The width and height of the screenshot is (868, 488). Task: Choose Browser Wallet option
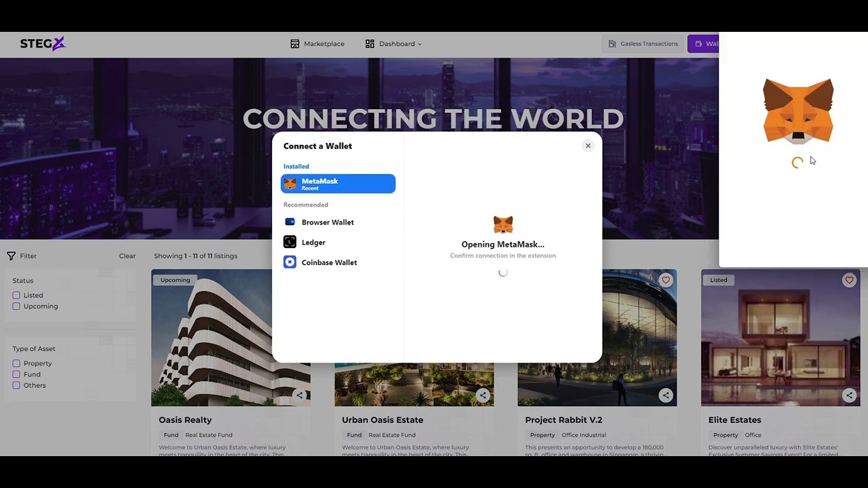click(x=338, y=222)
